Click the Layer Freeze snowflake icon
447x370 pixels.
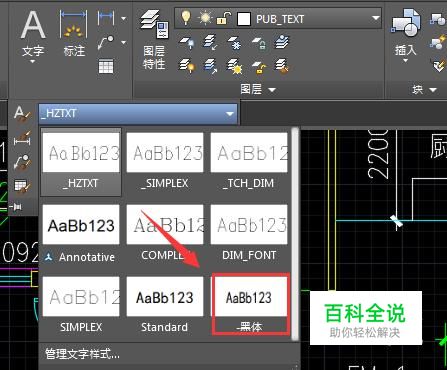click(234, 43)
